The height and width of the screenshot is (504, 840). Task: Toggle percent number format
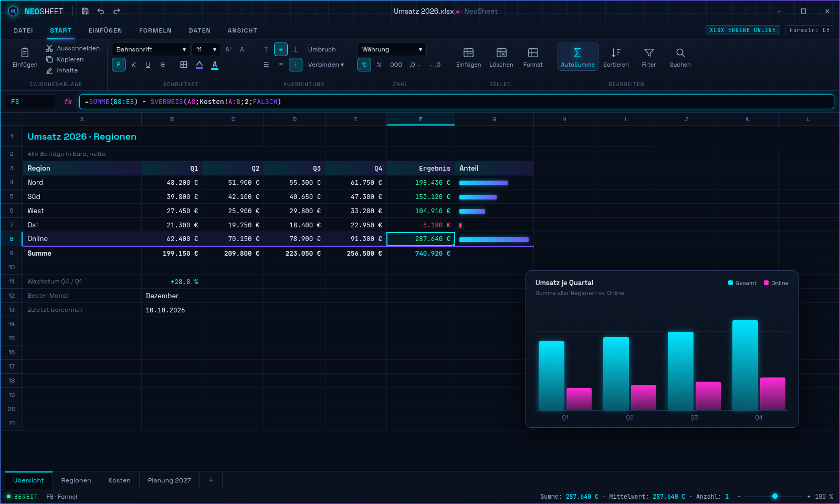point(379,65)
